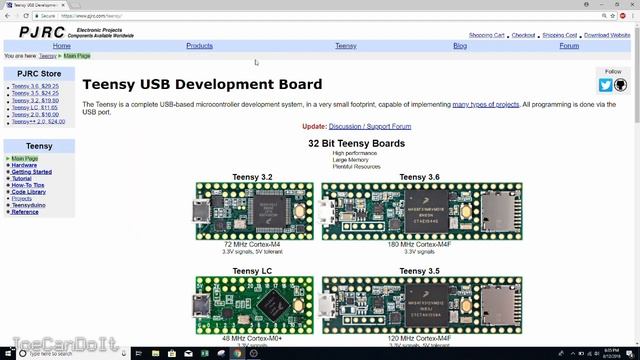The height and width of the screenshot is (360, 640).
Task: Click the microphone icon in taskbar search
Action: coord(124,353)
